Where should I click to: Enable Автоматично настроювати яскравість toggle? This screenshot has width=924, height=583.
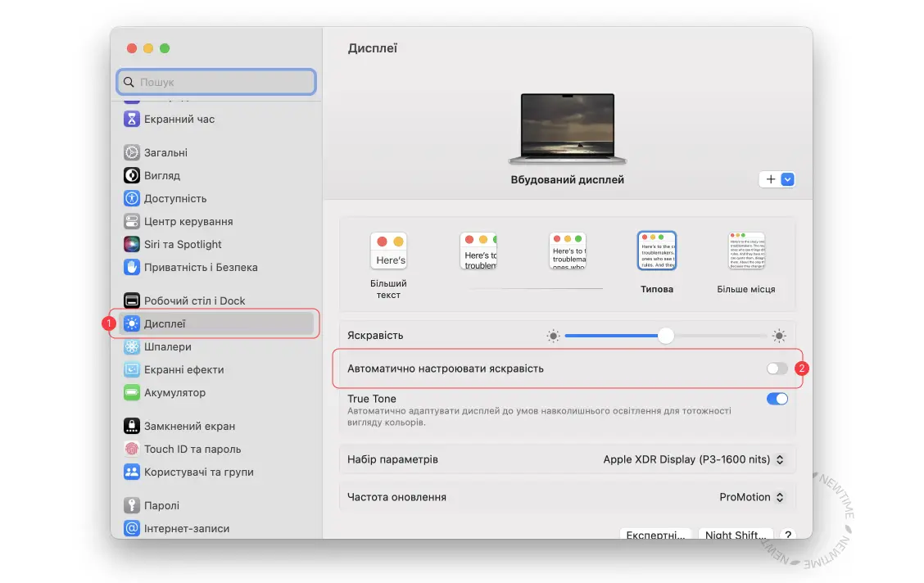pos(777,368)
